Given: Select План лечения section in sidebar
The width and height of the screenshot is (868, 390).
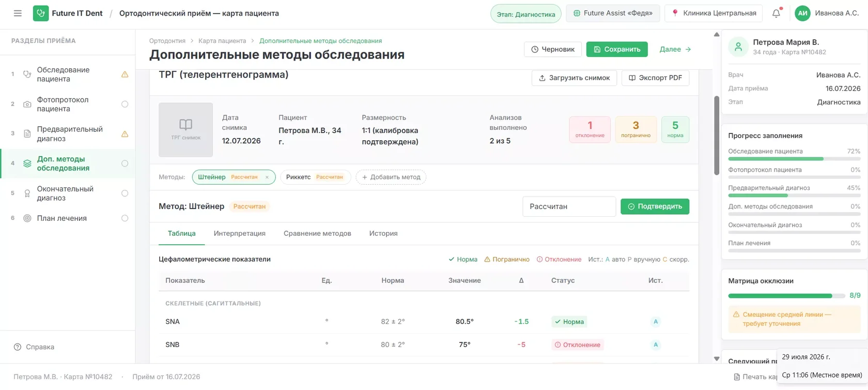Looking at the screenshot, I should [68, 218].
